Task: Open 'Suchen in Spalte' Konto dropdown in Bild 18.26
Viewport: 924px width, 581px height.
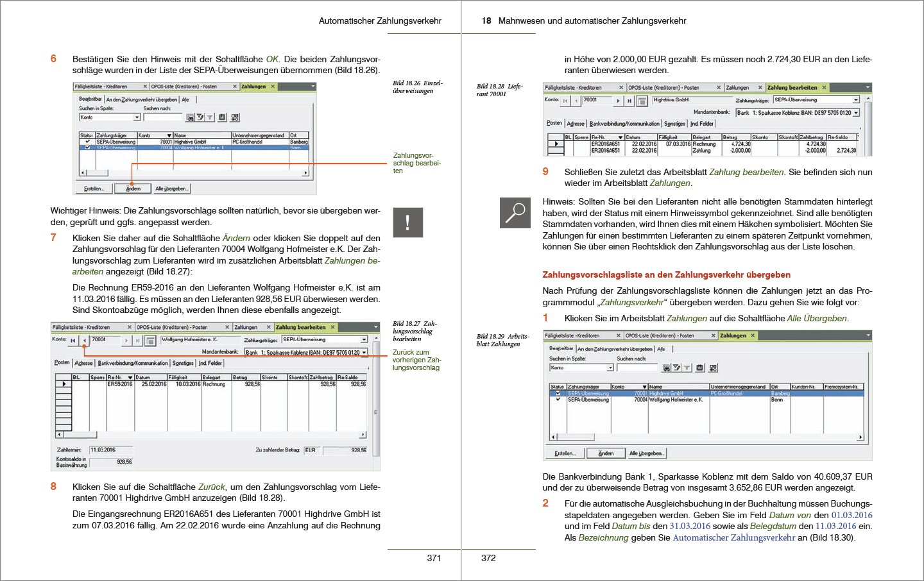Action: click(x=137, y=117)
